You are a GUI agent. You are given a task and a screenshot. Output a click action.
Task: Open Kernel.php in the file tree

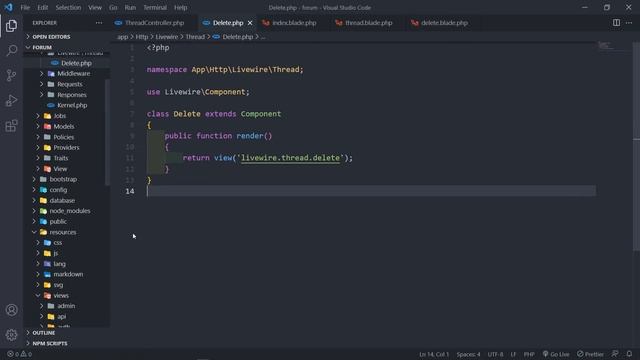(72, 105)
